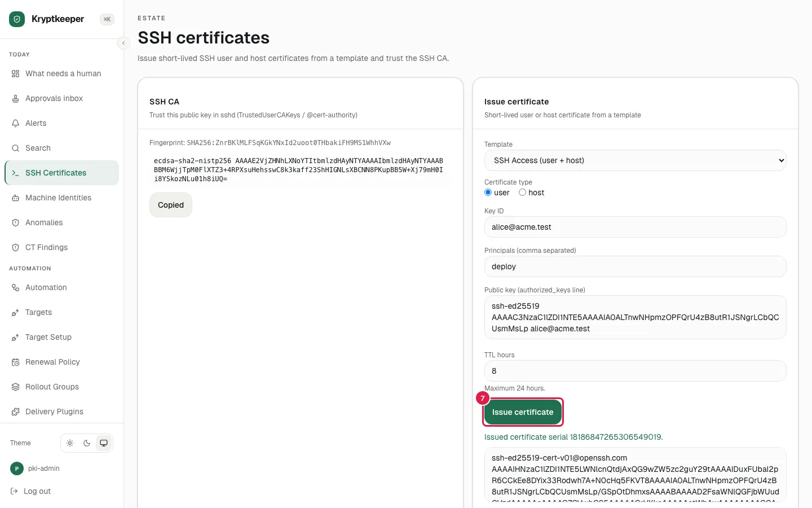Click the Rollout Groups layers icon
The image size is (812, 508).
(x=15, y=387)
